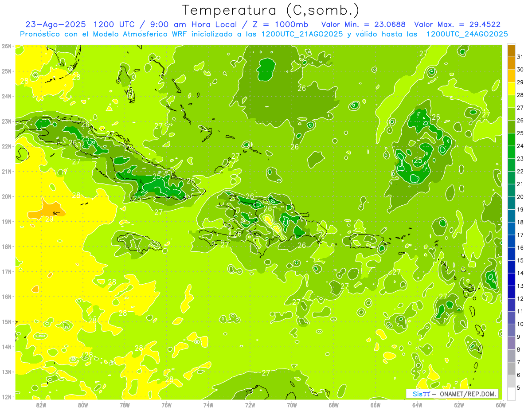This screenshot has height=411, width=532.
Task: Click the 24N latitude label
Action: tap(6, 96)
